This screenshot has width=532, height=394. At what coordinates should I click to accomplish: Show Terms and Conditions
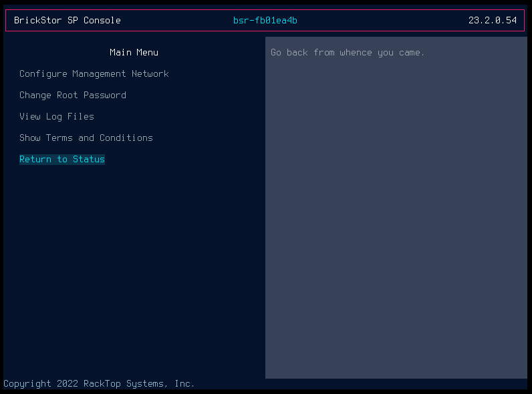point(86,138)
